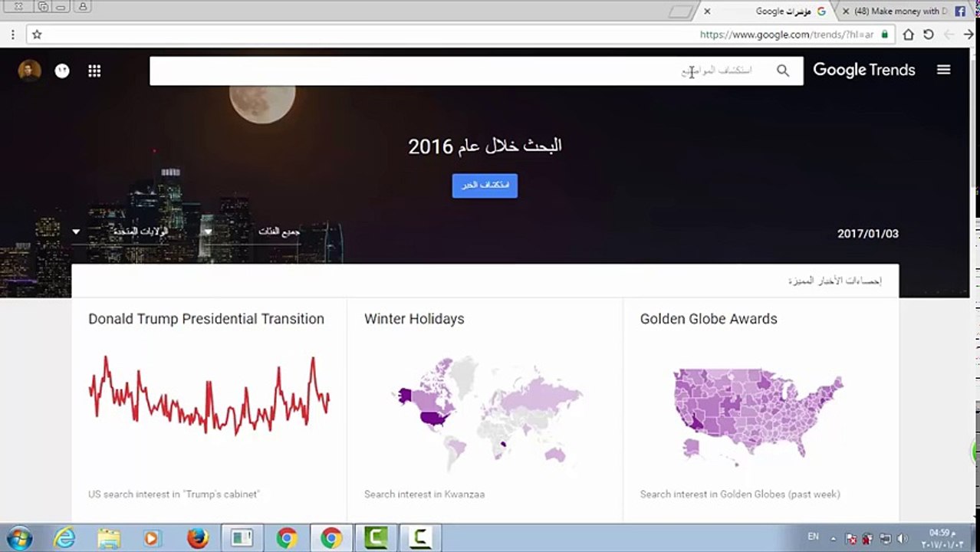The width and height of the screenshot is (980, 552).
Task: Launch Firefox from the taskbar
Action: pos(198,538)
